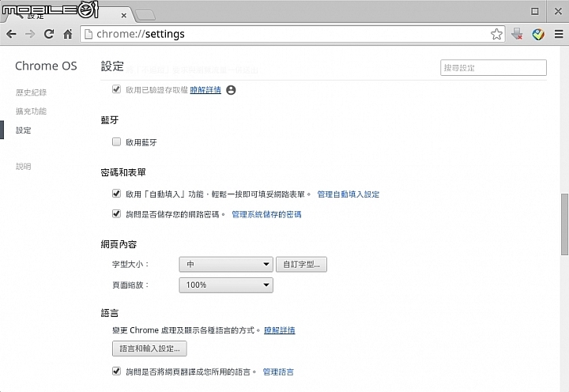Open the 管理系統儲存的密碼 link
This screenshot has width=569, height=392.
pos(266,214)
